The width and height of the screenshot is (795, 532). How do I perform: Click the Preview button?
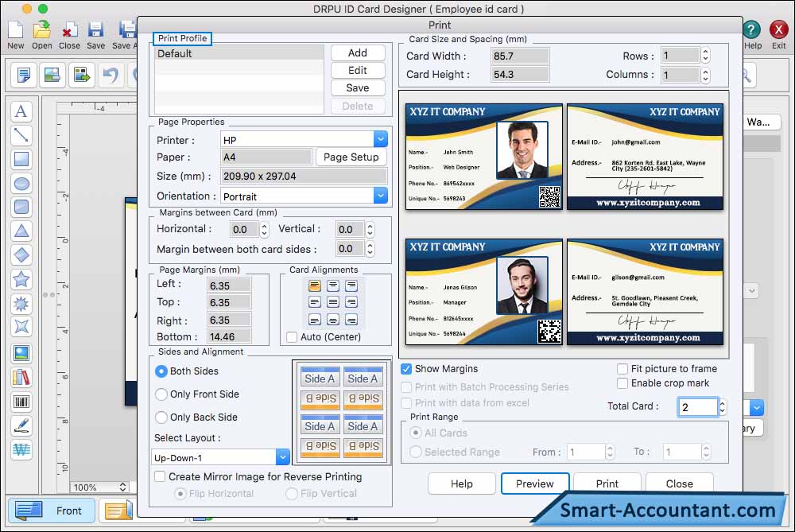pos(535,483)
